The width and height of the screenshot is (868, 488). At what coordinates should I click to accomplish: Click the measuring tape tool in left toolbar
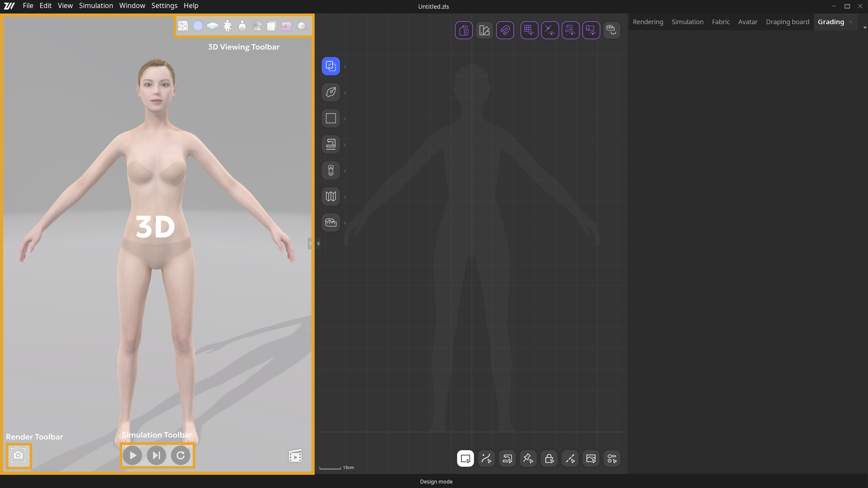[x=330, y=222]
